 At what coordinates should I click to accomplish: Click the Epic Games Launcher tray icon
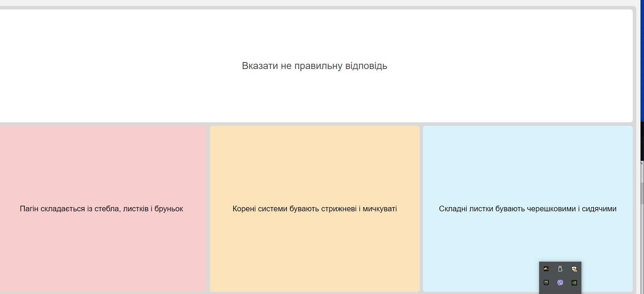click(546, 282)
